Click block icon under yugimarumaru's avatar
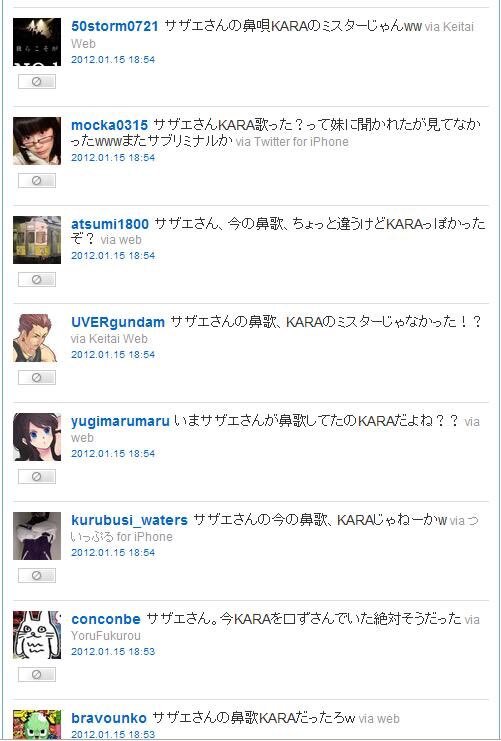 tap(37, 476)
